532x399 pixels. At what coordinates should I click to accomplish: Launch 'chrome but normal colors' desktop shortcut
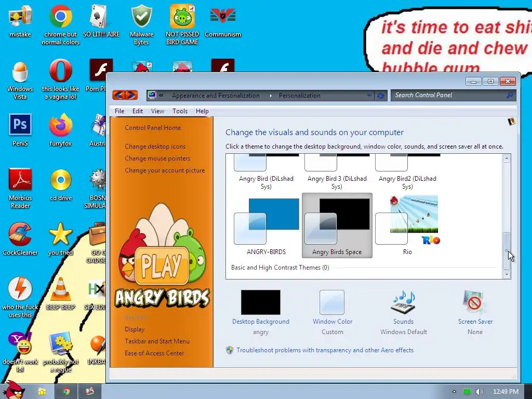(x=60, y=25)
